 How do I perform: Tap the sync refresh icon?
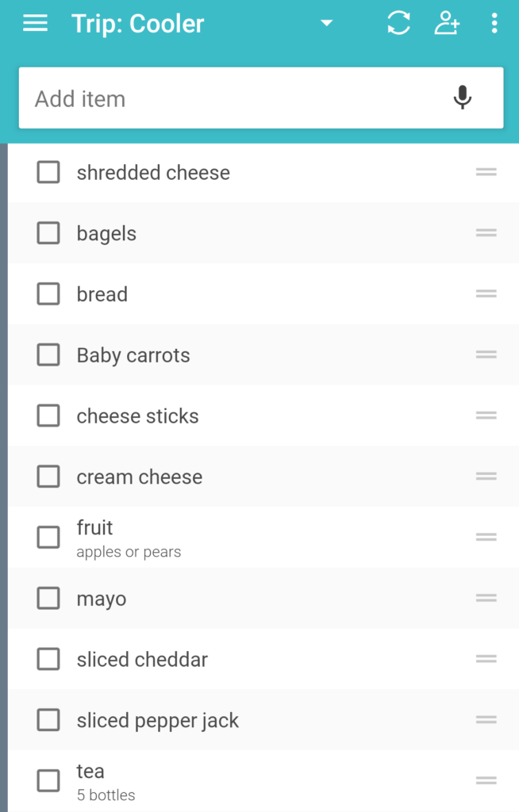398,23
